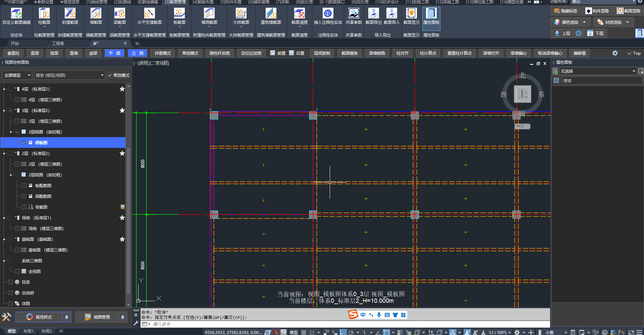This screenshot has width=644, height=335.
Task: Toggle the 单选模式 checkbox
Action: click(110, 75)
